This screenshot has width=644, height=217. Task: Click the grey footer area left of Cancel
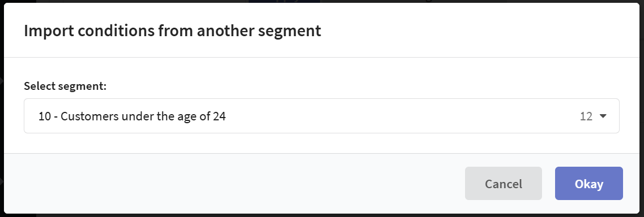tap(234, 184)
